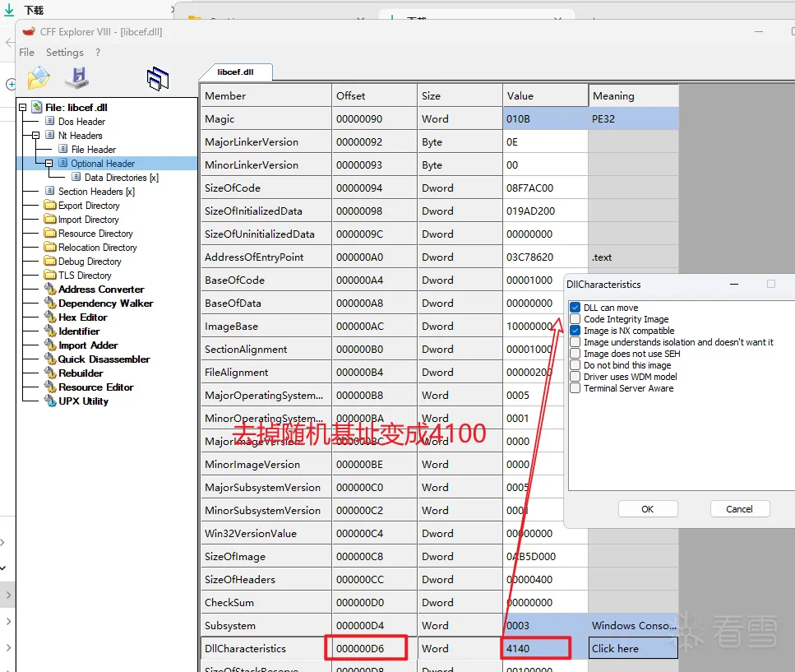Minimize the DllCharacteristics dialog
795x672 pixels.
click(733, 284)
